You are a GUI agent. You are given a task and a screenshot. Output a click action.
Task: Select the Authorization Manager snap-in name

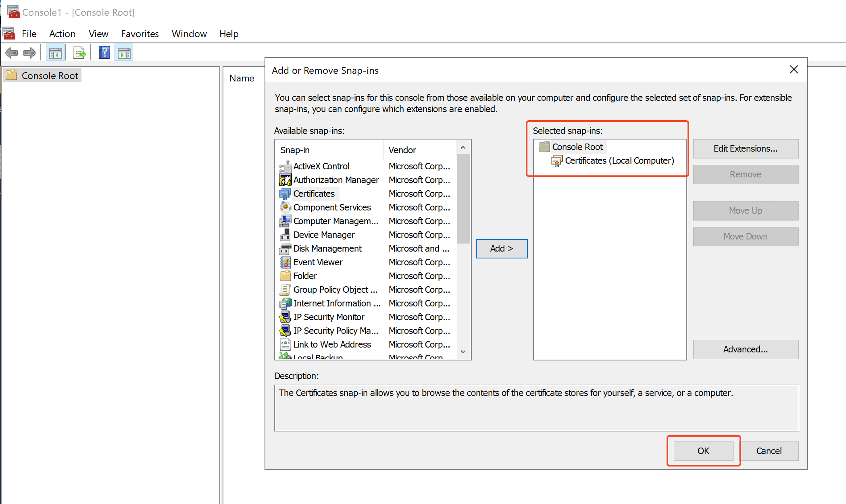pos(336,180)
